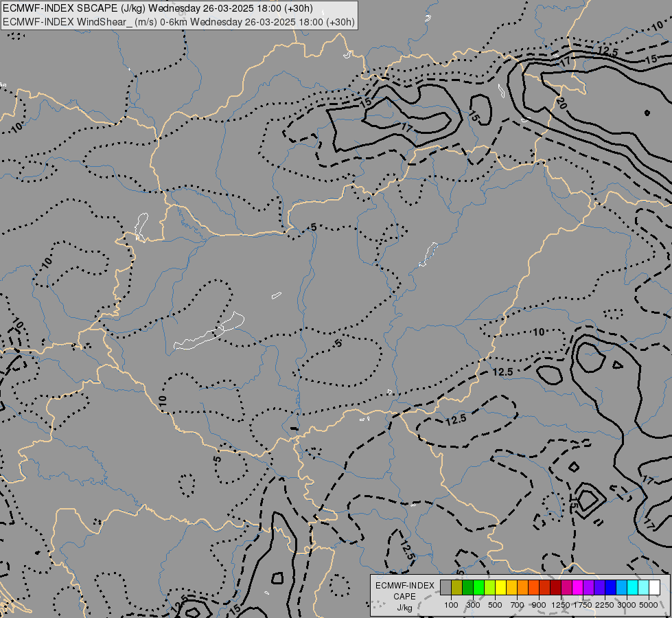This screenshot has height=618, width=672.
Task: Select the pure yellow legend swatch
Action: [500, 587]
